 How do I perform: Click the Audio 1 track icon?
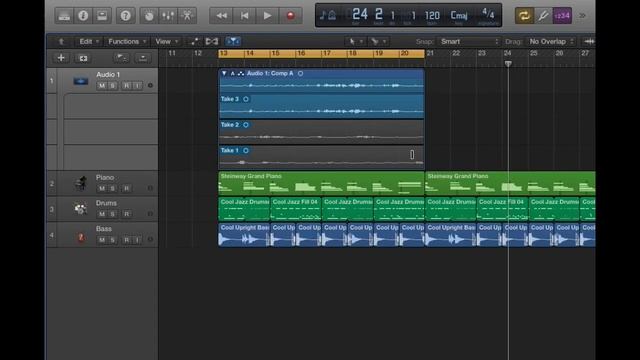[81, 81]
